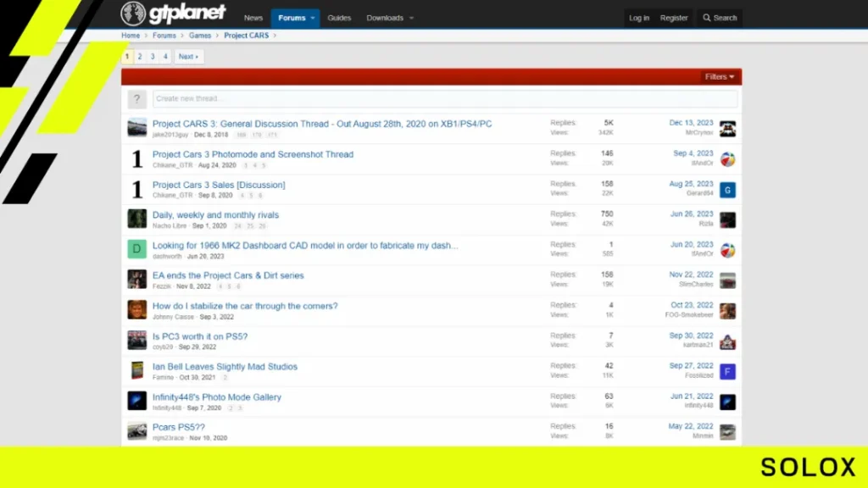Open the Filters dropdown

point(720,77)
